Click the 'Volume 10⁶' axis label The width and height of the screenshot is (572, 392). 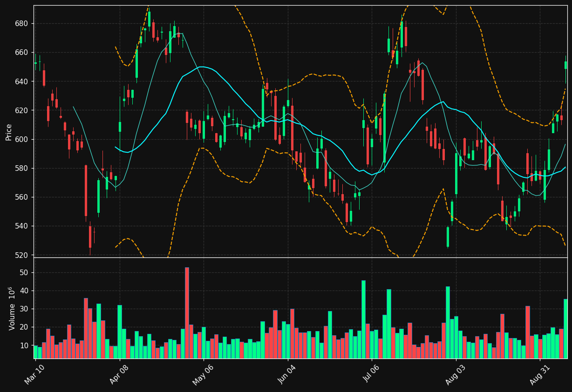[12, 308]
